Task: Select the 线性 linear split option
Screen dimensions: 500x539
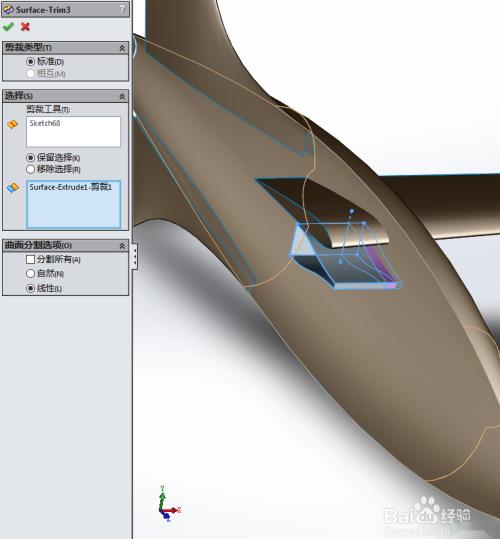Action: (x=31, y=288)
